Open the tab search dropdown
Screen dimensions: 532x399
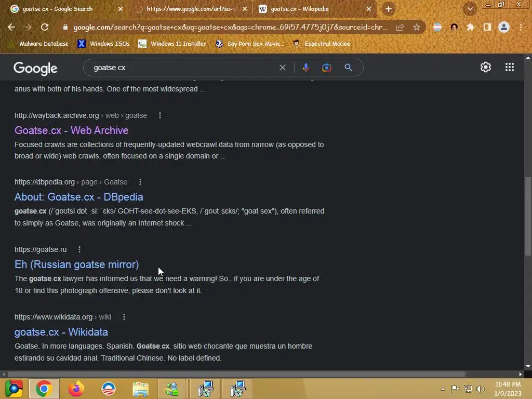click(470, 9)
